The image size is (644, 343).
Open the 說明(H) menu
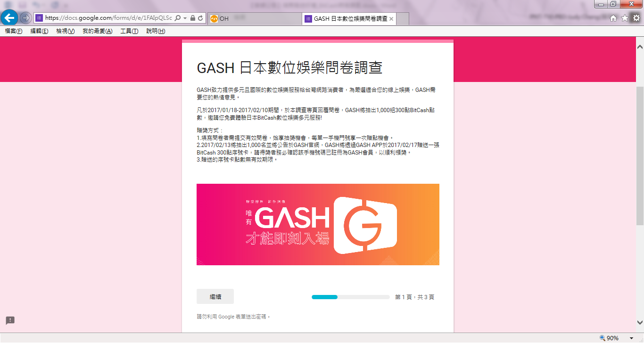(x=156, y=31)
